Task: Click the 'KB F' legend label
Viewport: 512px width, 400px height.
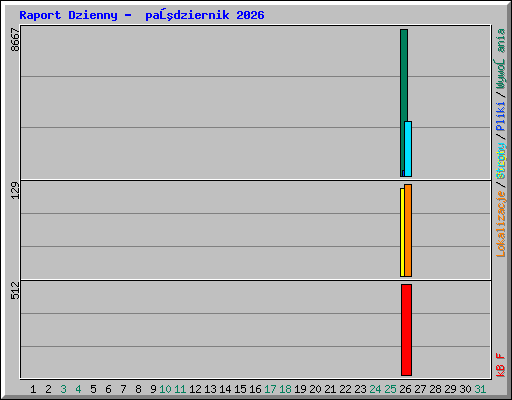Action: (x=500, y=365)
